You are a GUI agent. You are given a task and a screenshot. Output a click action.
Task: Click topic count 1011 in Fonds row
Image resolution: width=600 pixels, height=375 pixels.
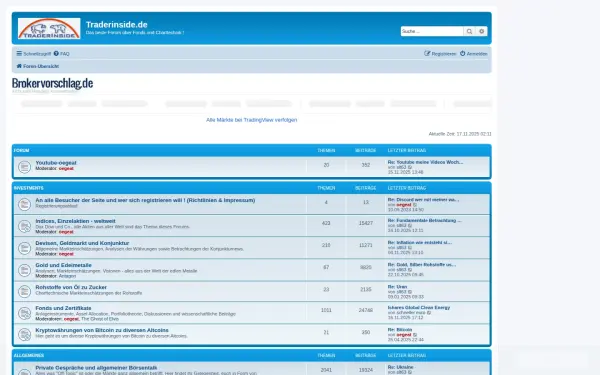[x=326, y=310]
